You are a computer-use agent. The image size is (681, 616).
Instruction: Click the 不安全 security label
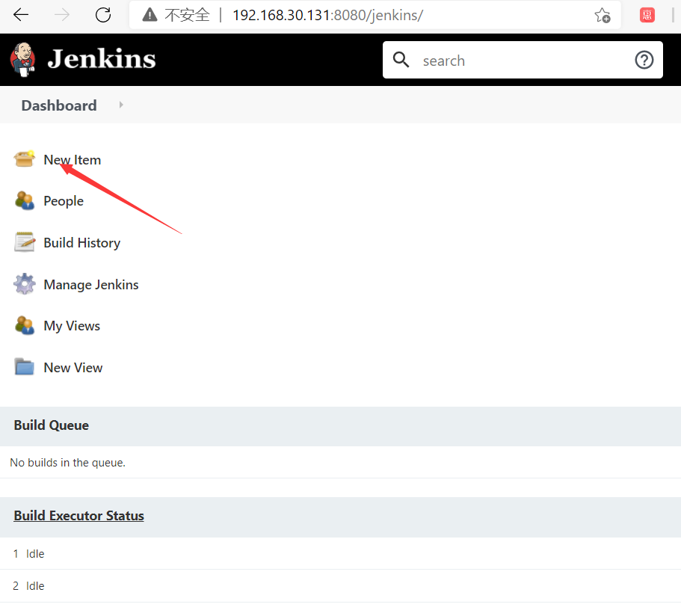point(187,15)
